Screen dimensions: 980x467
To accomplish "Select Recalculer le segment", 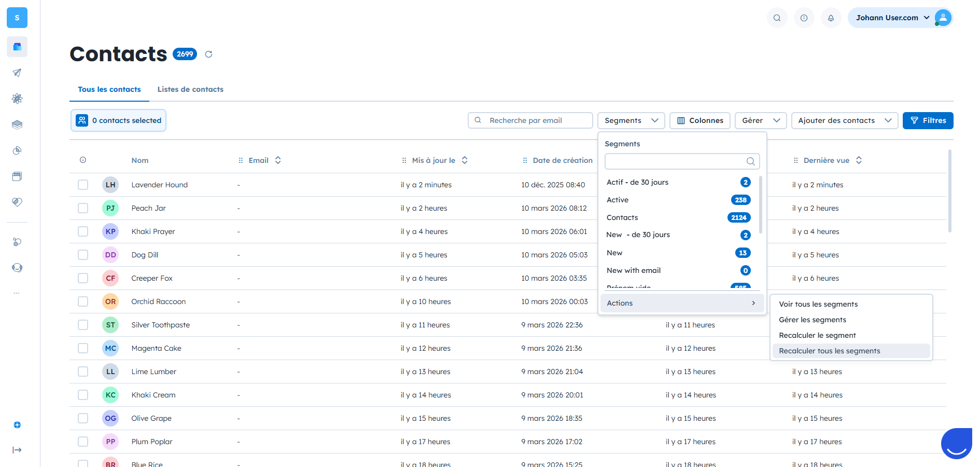I will 850,335.
